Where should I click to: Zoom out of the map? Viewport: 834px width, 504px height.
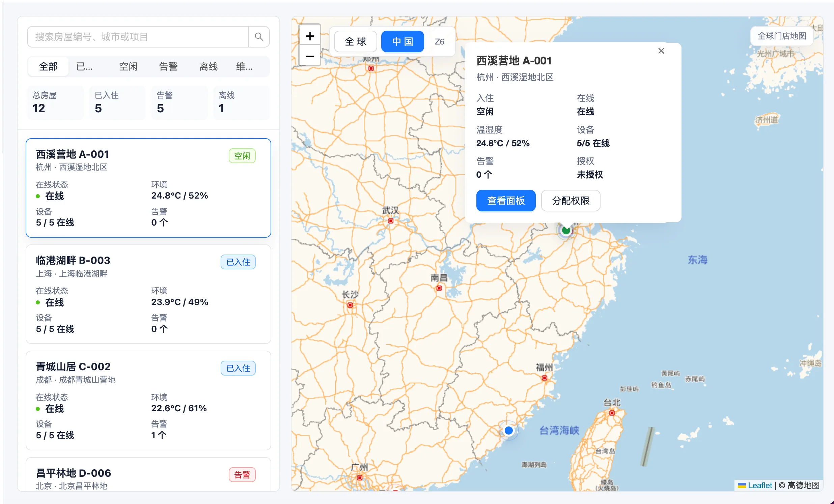click(x=310, y=56)
